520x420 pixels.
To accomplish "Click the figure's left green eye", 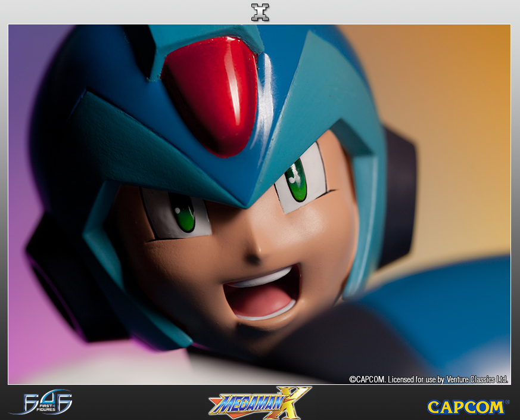I will pos(182,212).
